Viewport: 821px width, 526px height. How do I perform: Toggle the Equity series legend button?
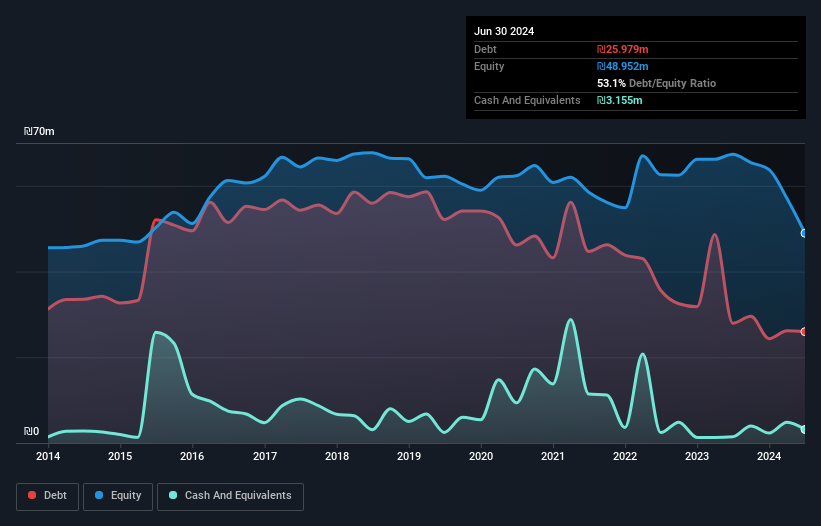118,496
